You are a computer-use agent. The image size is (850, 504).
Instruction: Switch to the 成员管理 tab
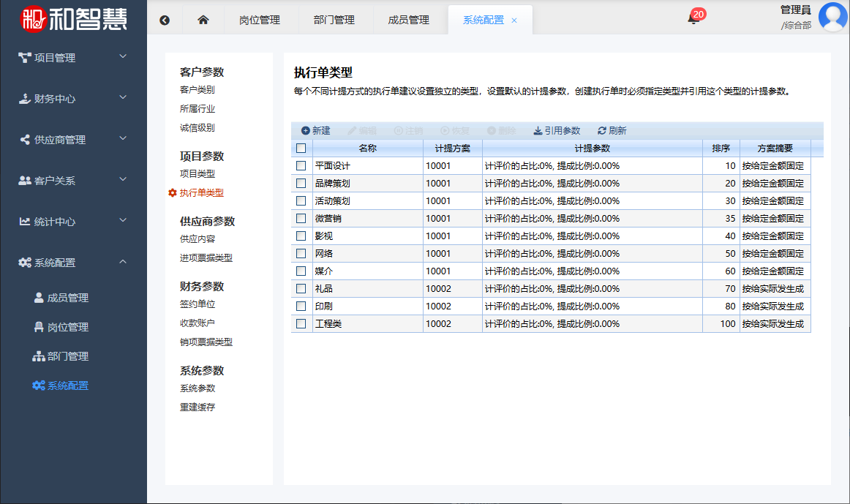click(x=408, y=20)
